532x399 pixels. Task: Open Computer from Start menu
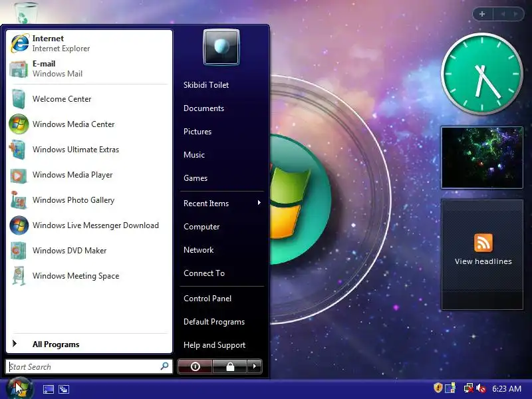click(x=201, y=227)
